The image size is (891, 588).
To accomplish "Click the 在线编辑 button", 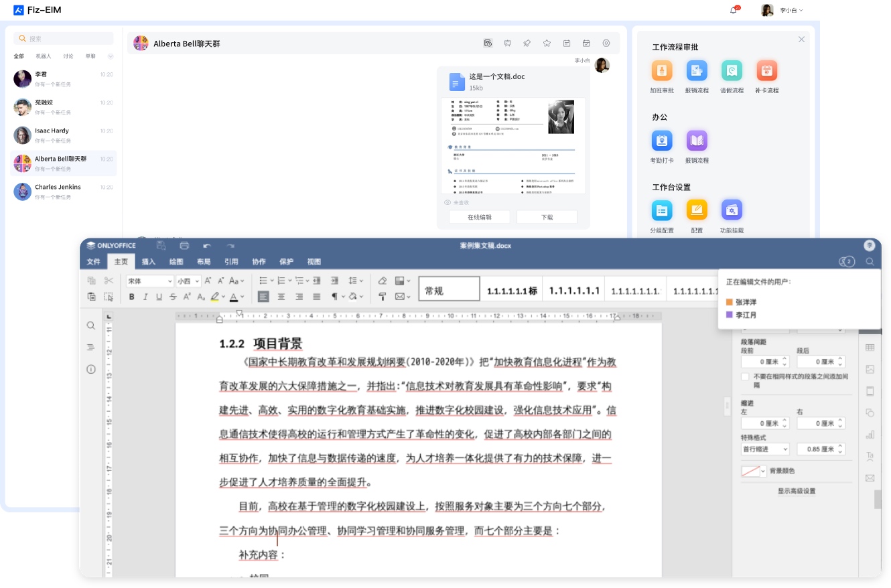I will [480, 217].
